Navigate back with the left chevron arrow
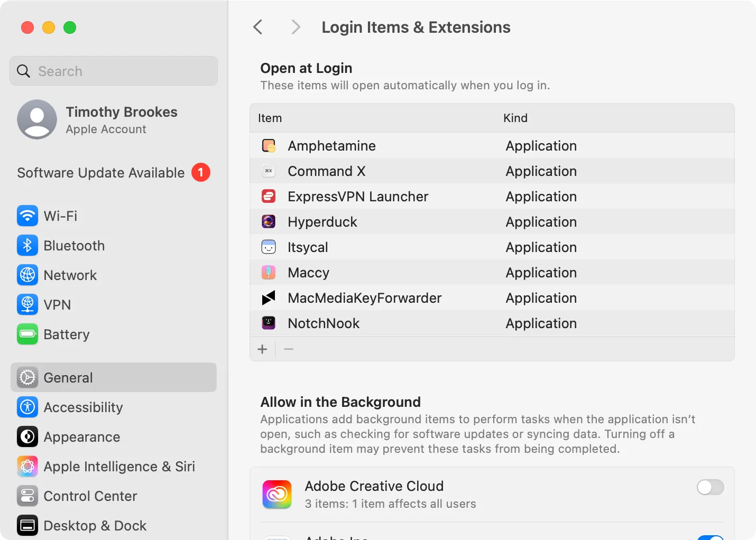 pos(257,26)
